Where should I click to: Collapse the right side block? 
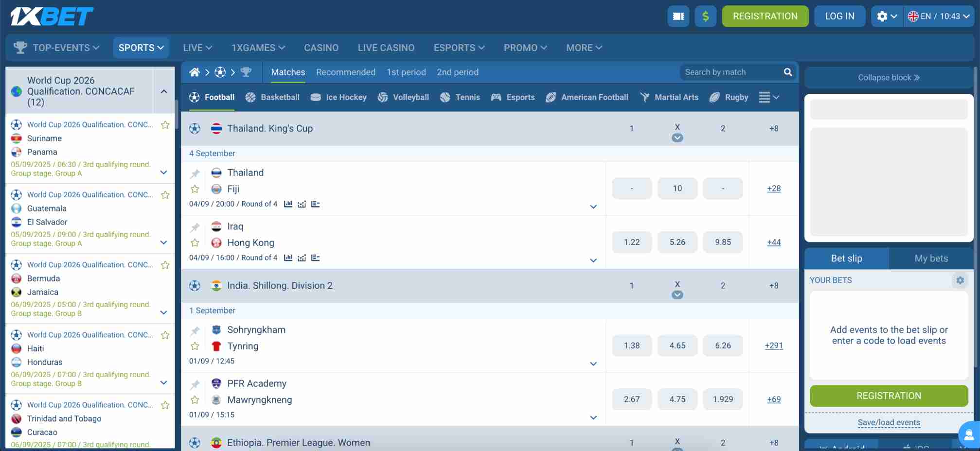(x=889, y=77)
